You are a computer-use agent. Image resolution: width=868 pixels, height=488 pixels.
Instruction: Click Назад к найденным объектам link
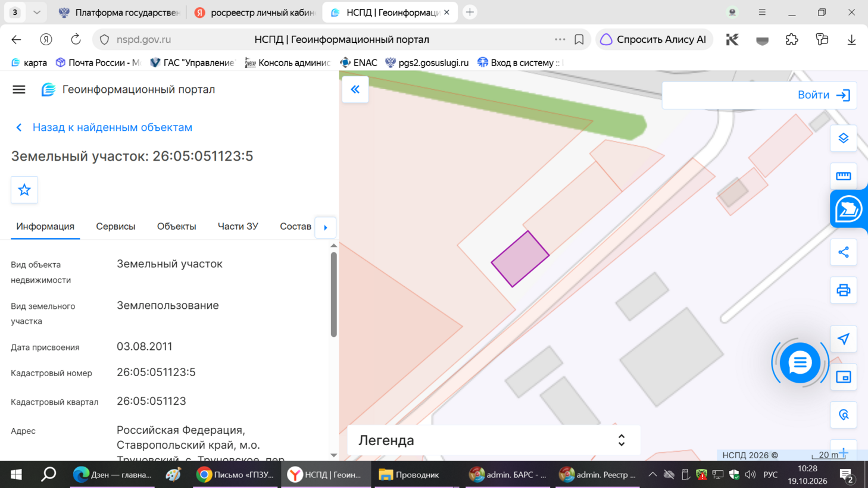(x=112, y=127)
